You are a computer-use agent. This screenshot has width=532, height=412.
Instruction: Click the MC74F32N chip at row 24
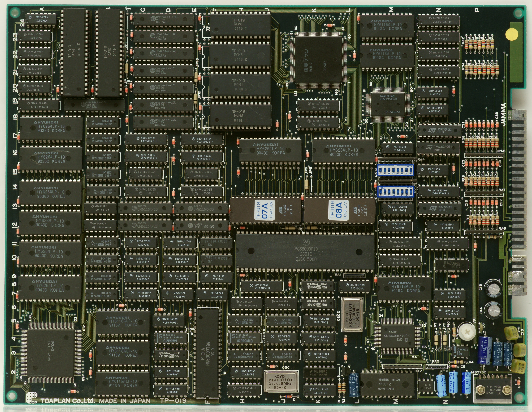(x=41, y=19)
